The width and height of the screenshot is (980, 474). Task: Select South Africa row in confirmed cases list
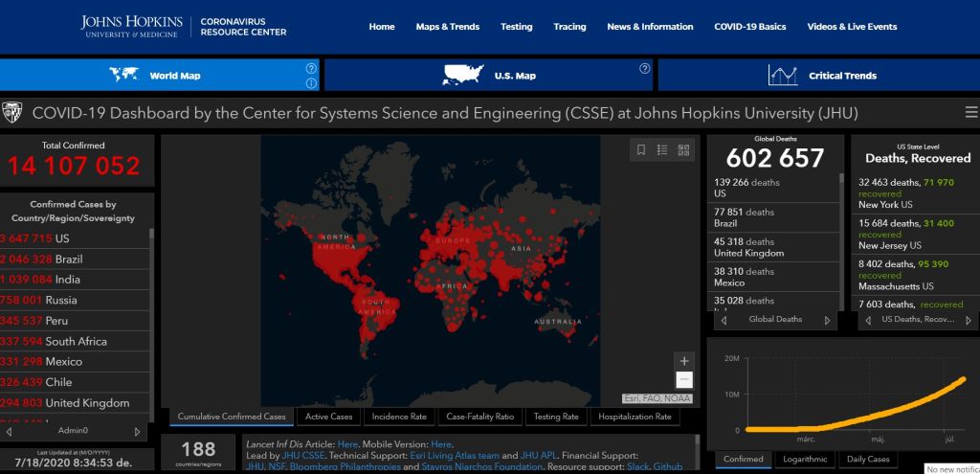[x=75, y=342]
